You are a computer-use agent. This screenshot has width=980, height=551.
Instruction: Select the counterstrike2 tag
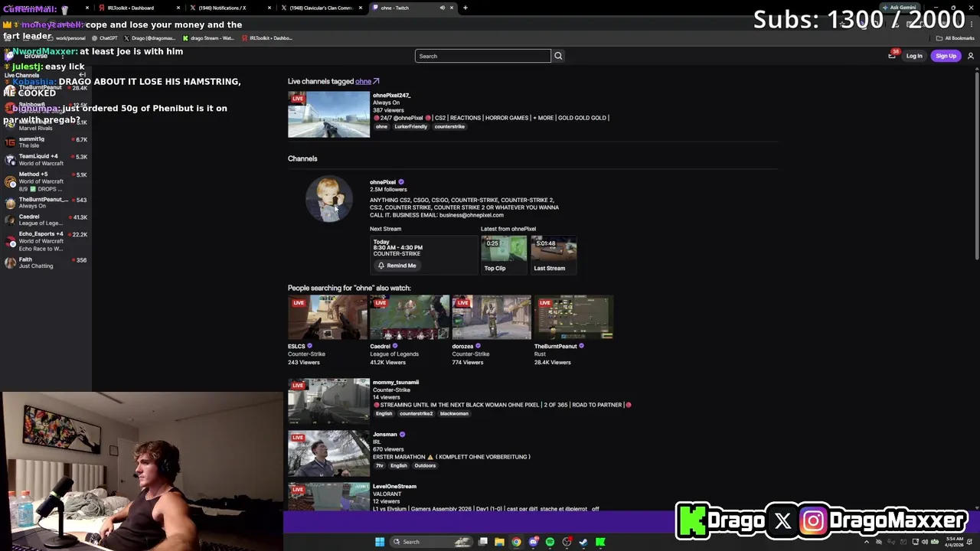(416, 414)
